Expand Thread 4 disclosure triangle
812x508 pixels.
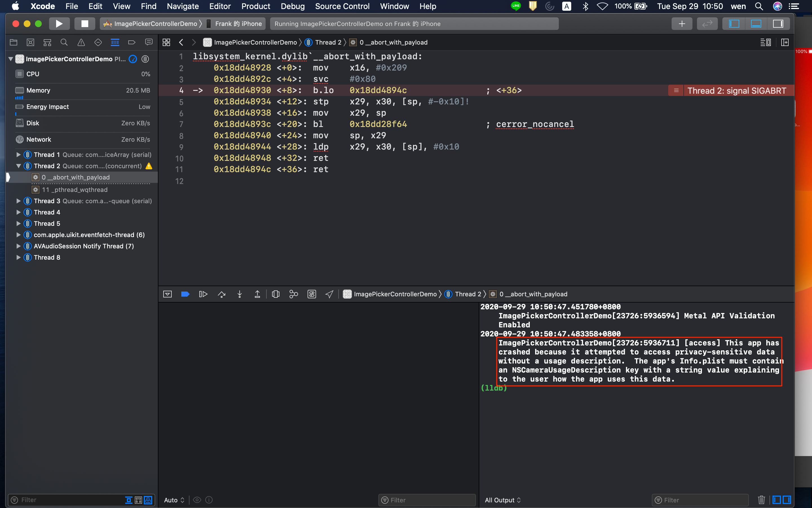click(18, 212)
